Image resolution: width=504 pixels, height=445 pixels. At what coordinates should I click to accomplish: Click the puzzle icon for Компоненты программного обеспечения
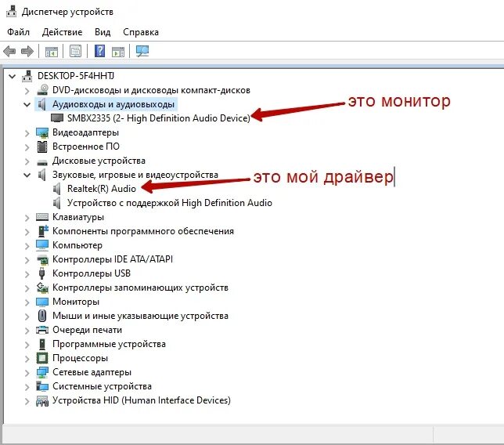(x=43, y=231)
